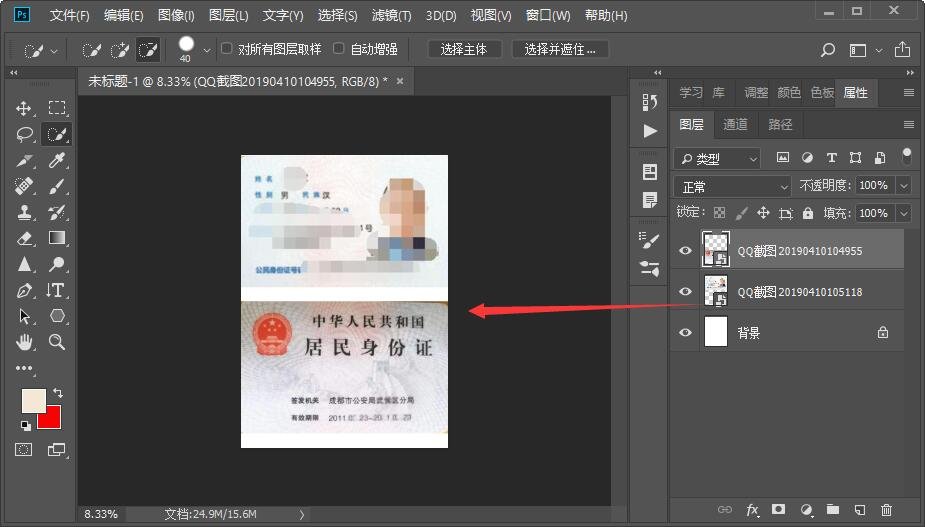Click the foreground color swatch

tap(33, 401)
